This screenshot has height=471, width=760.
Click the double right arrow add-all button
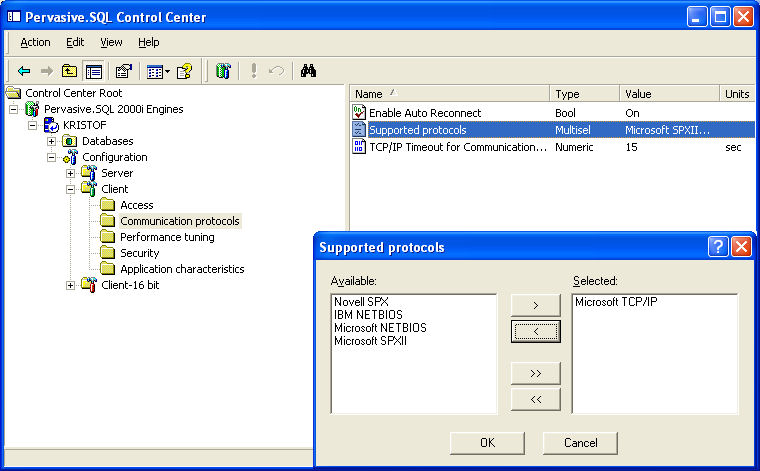(x=536, y=373)
